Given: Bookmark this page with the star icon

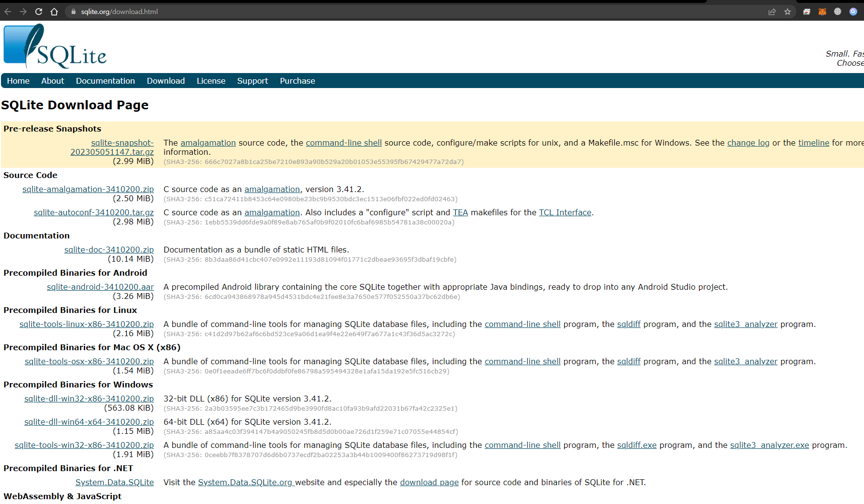Looking at the screenshot, I should click(x=788, y=12).
